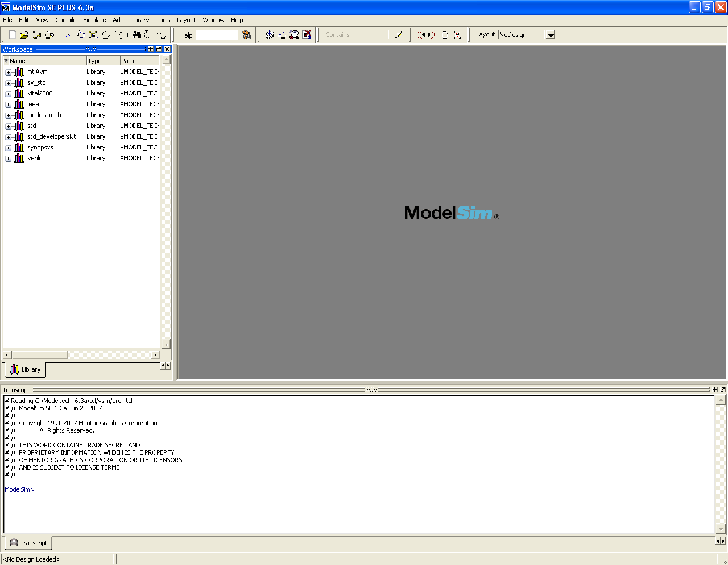Click the Compile icon in toolbar
728x565 pixels.
pos(270,35)
